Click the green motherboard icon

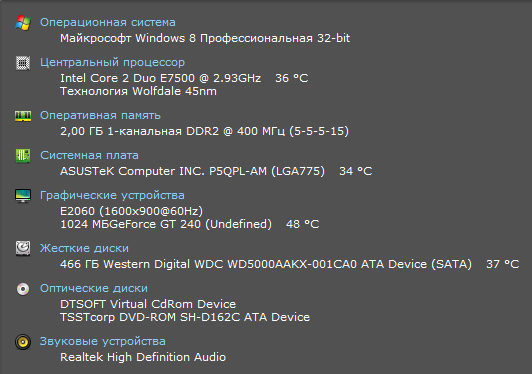23,156
